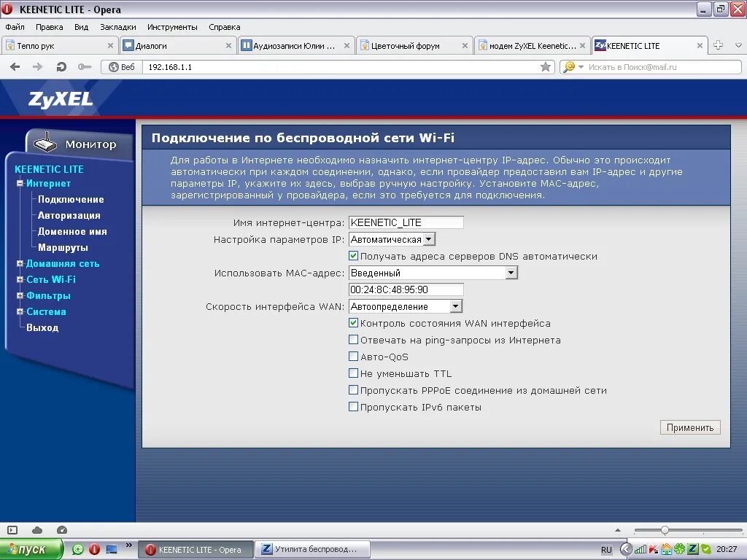The image size is (747, 560).
Task: Switch to the Аудиозаписи Юлии tab
Action: coord(295,46)
